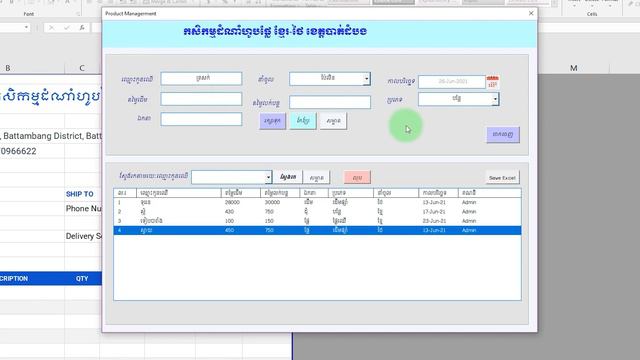Click the 450 value in the highlighted row
Image resolution: width=640 pixels, height=360 pixels.
pyautogui.click(x=229, y=231)
